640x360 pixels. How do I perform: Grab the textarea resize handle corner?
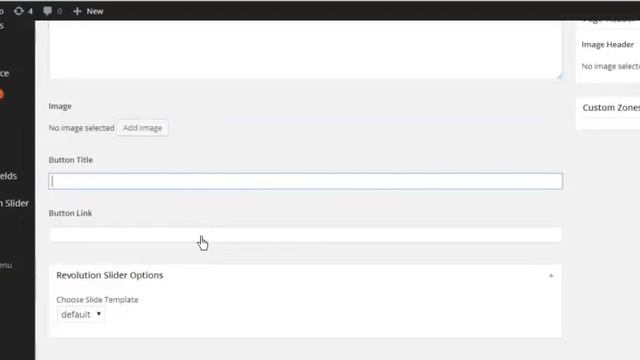click(559, 76)
